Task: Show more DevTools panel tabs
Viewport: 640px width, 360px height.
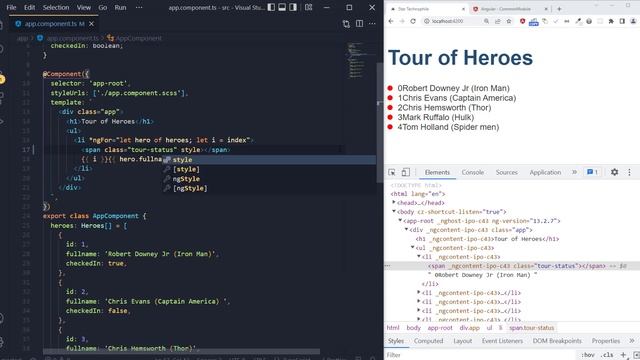Action: (575, 172)
